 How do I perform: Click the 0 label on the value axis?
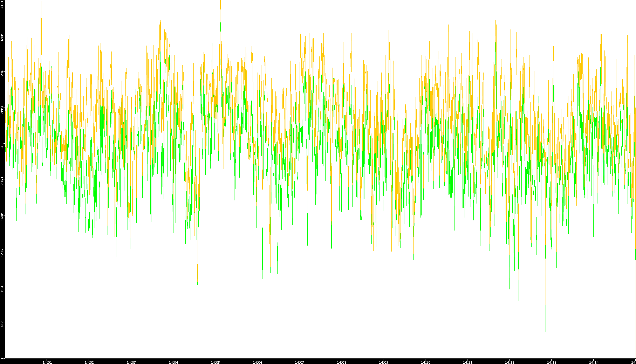(2, 358)
